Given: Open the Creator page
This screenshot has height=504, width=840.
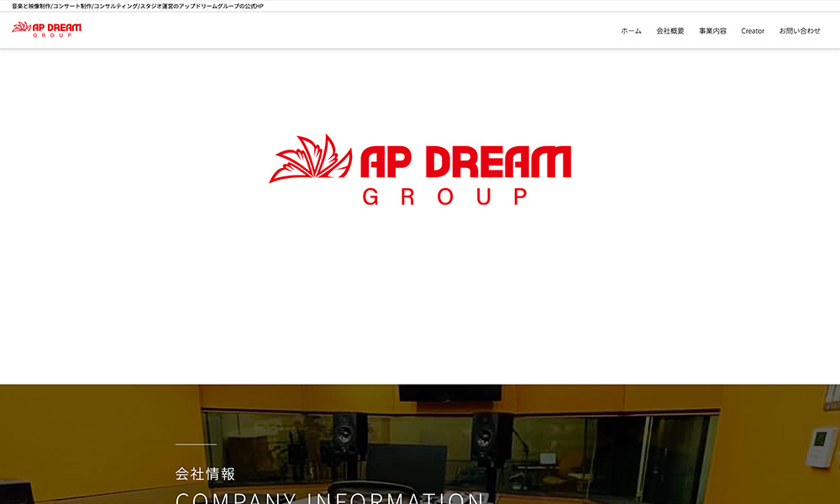Looking at the screenshot, I should point(753,30).
